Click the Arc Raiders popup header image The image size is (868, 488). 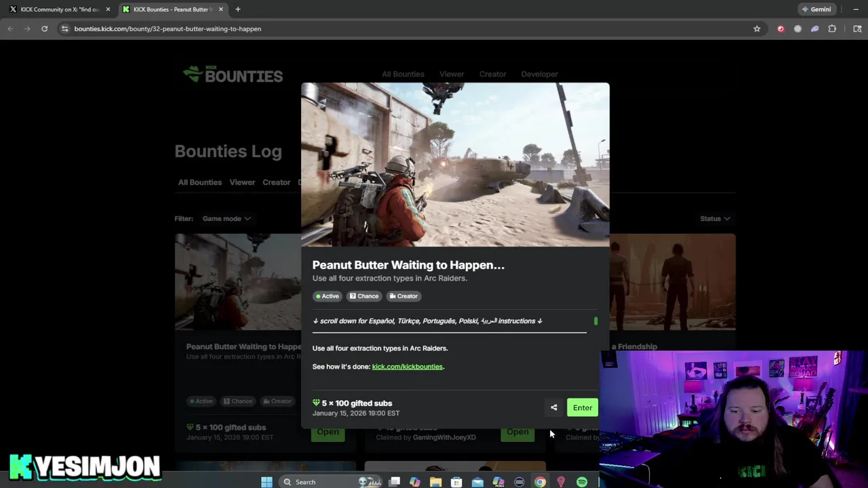455,165
